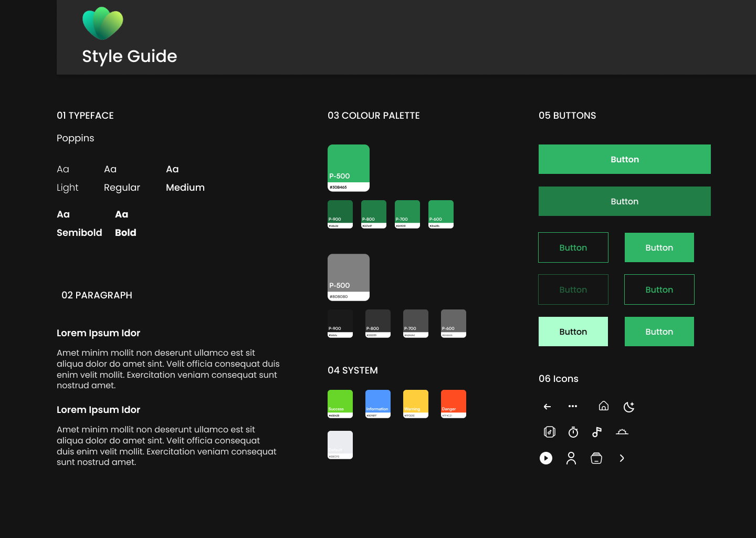Click the 03 COLOUR PALETTE heading
Screen dimensions: 756x538
click(x=374, y=116)
